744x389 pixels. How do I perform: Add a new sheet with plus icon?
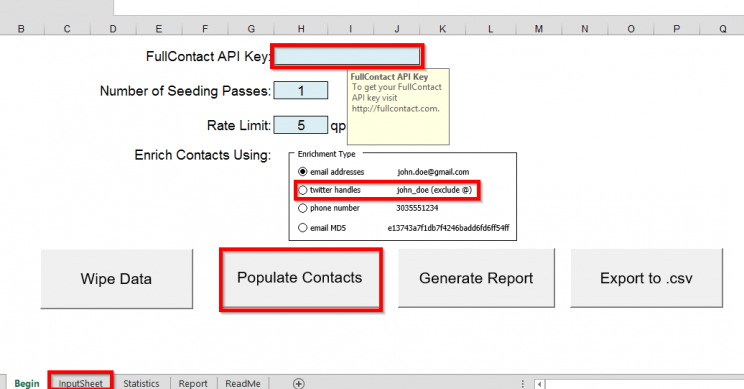point(298,383)
